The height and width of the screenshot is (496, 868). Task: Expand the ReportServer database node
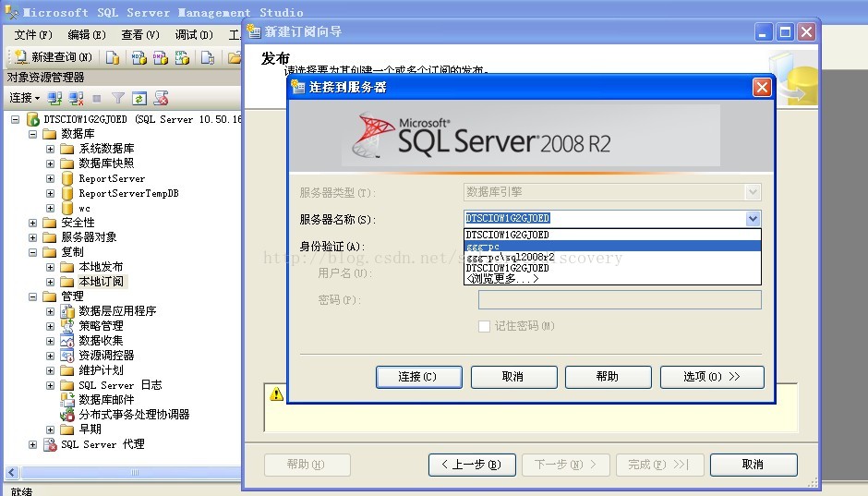pyautogui.click(x=51, y=179)
